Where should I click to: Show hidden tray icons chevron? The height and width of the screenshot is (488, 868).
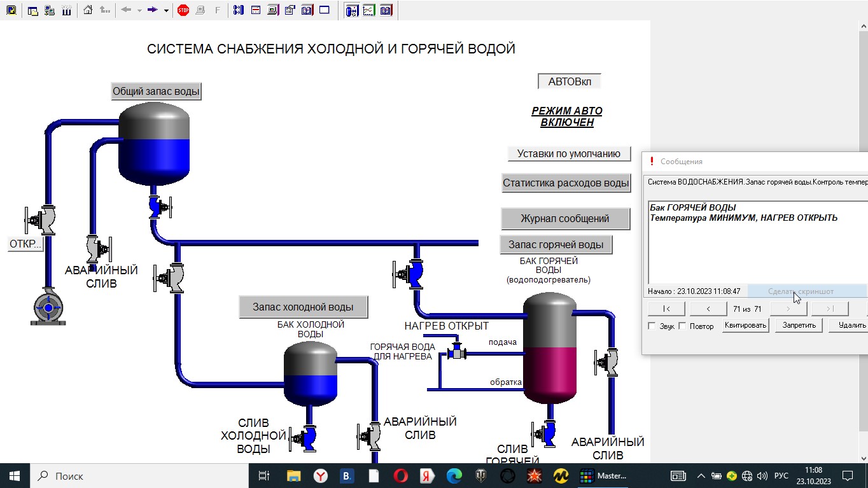[701, 475]
